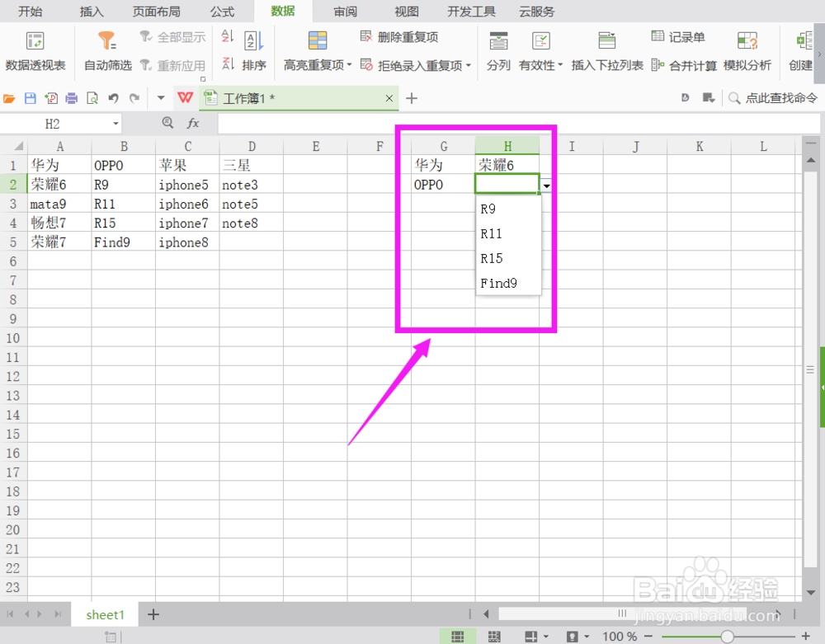The width and height of the screenshot is (825, 644).
Task: Switch to the 开始 ribbon tab
Action: click(x=30, y=12)
